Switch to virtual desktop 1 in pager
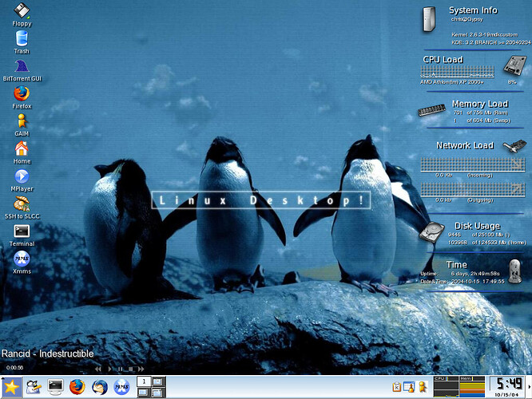532x399 pixels. tap(144, 381)
